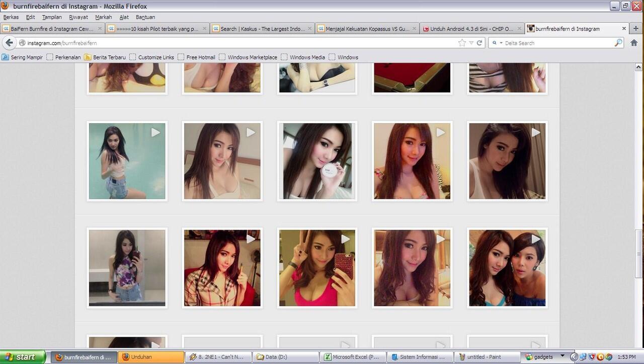Screen dimensions: 644x364
Task: Bookmark this page with the star icon
Action: click(x=462, y=43)
